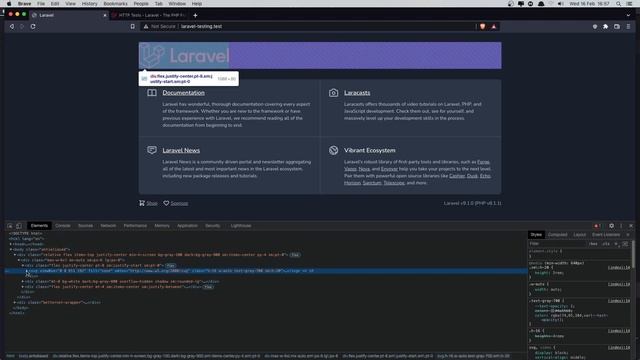Click the browser Back arrow
The height and width of the screenshot is (360, 640).
(x=12, y=27)
